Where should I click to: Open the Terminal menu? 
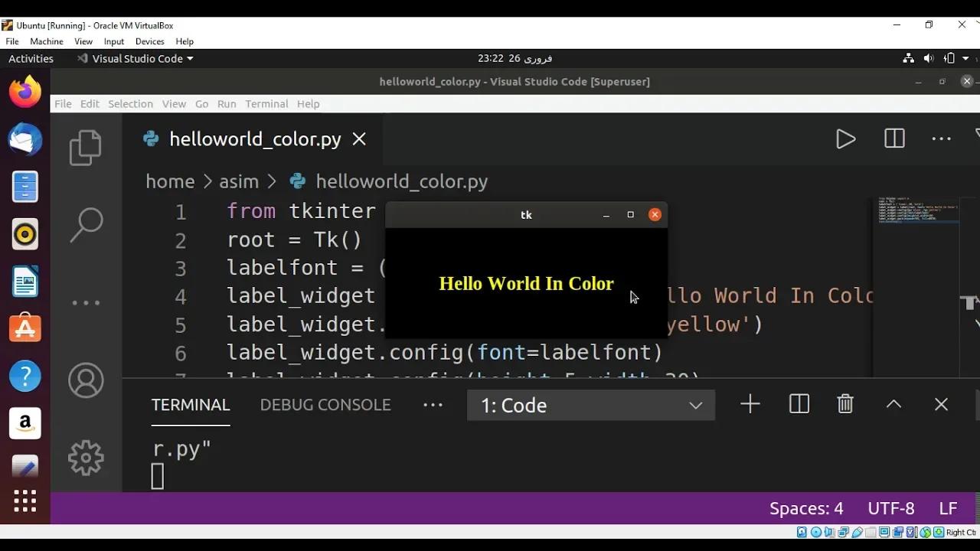click(266, 104)
